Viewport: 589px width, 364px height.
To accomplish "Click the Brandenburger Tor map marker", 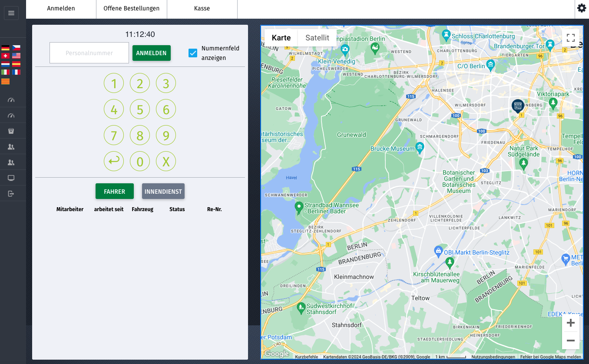I will pos(550,44).
